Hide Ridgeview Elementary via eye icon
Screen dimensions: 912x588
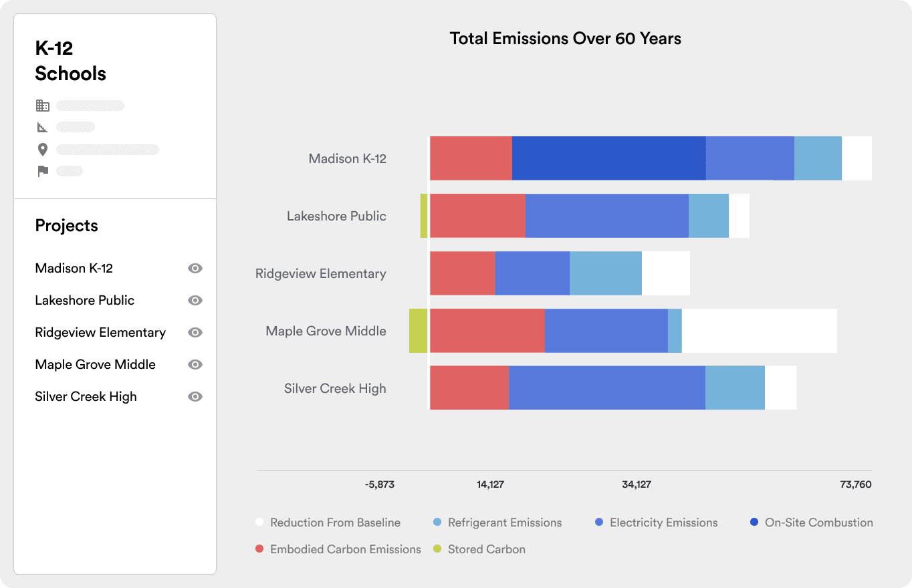tap(195, 332)
